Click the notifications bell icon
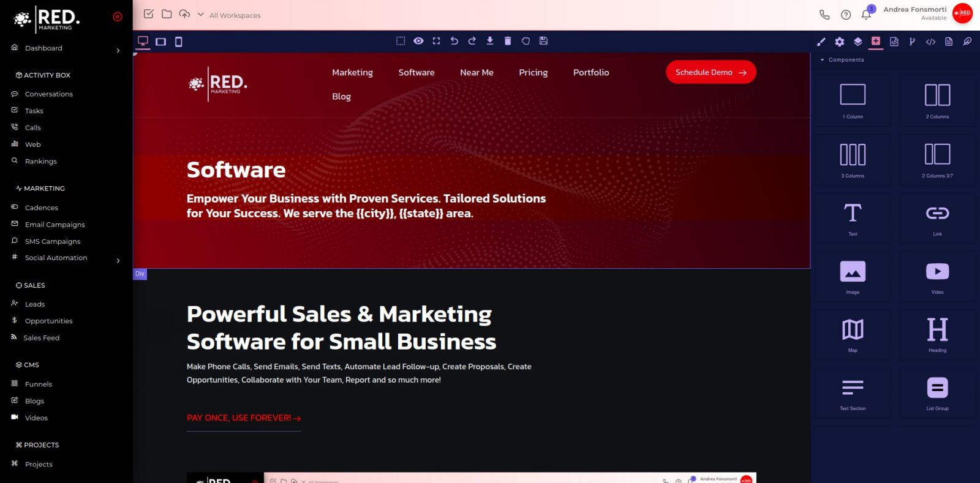 click(x=865, y=15)
